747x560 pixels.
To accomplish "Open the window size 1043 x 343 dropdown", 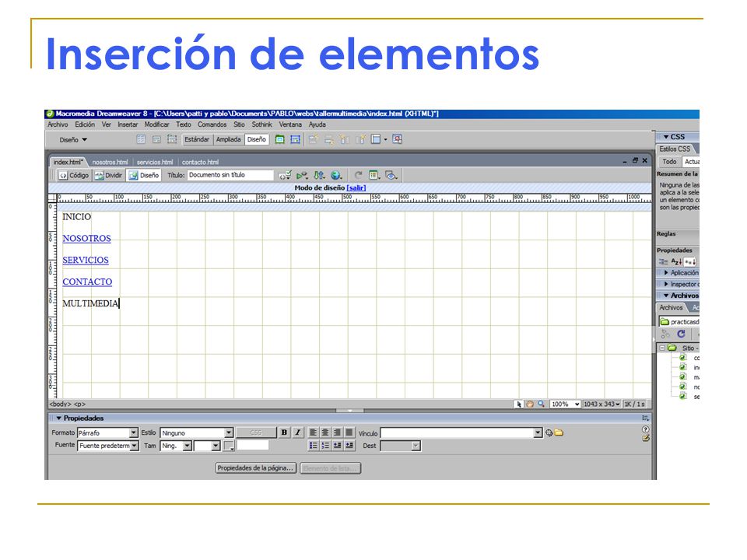I will tap(602, 404).
